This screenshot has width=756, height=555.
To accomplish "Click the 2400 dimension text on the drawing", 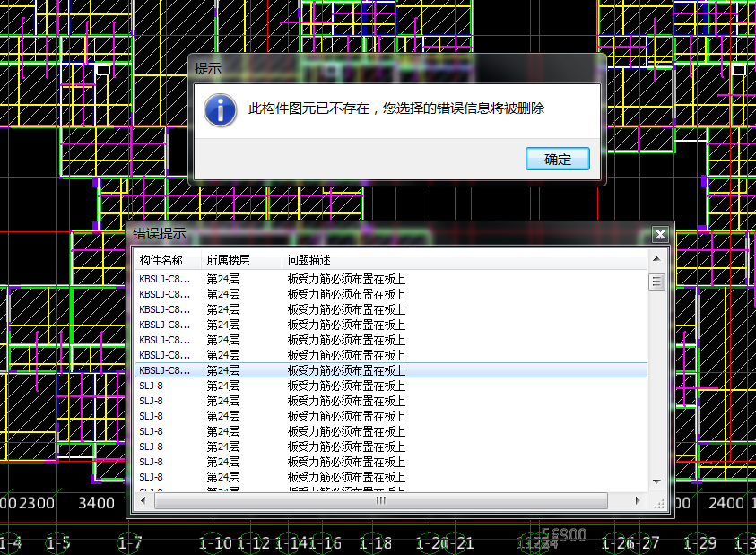I will (726, 503).
